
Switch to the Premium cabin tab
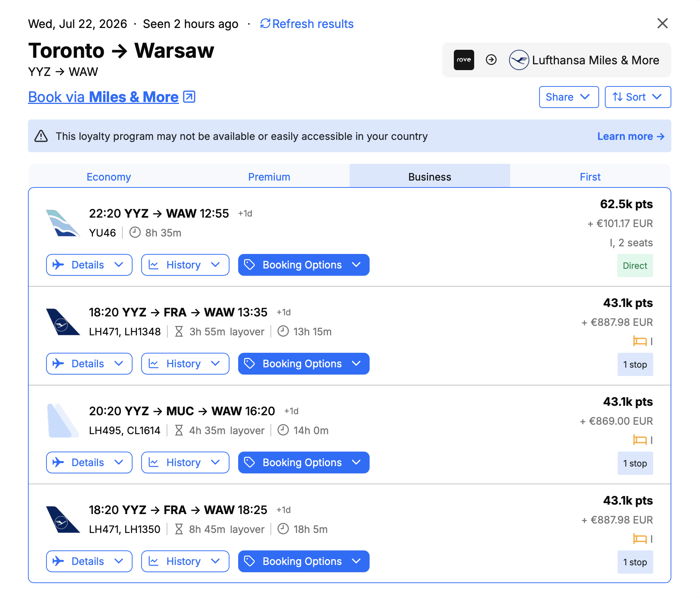269,177
